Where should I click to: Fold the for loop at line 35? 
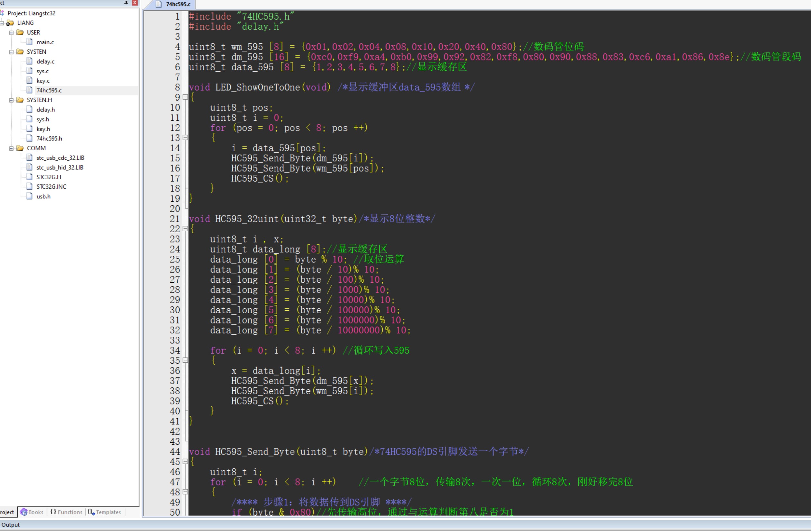pos(185,361)
